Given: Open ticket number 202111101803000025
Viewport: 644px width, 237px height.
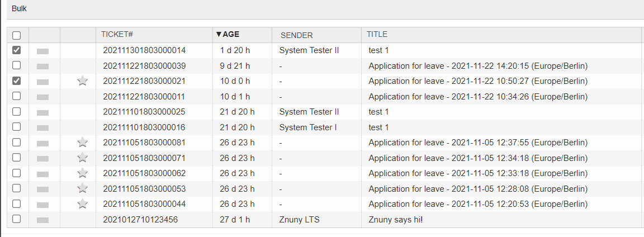Looking at the screenshot, I should point(144,112).
